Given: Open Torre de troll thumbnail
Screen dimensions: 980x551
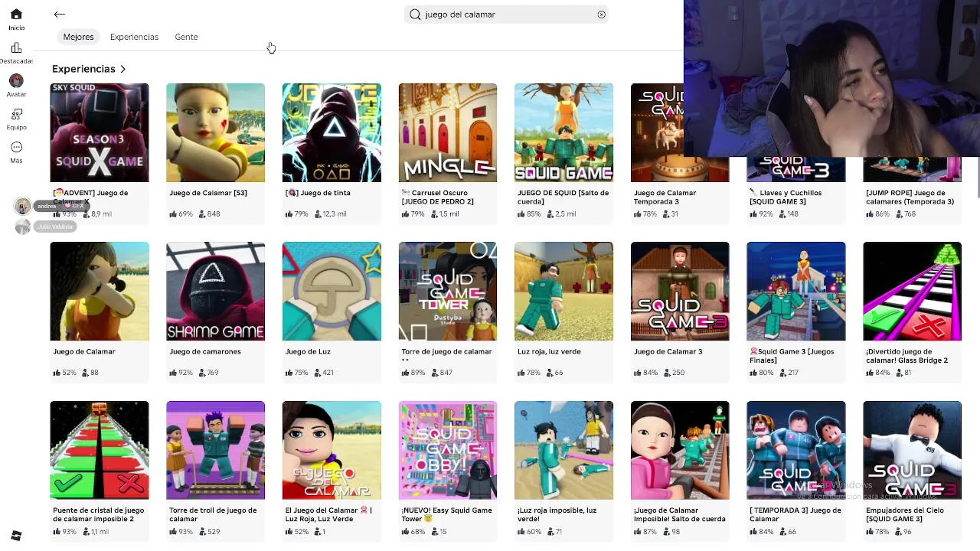Looking at the screenshot, I should pos(215,450).
